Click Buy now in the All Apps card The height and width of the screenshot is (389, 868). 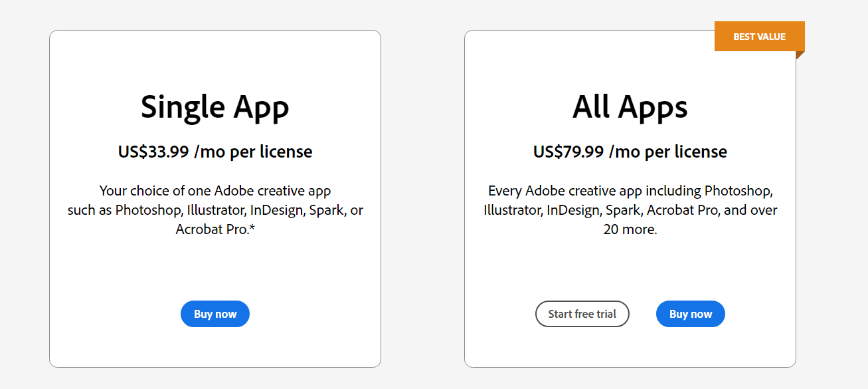coord(690,314)
